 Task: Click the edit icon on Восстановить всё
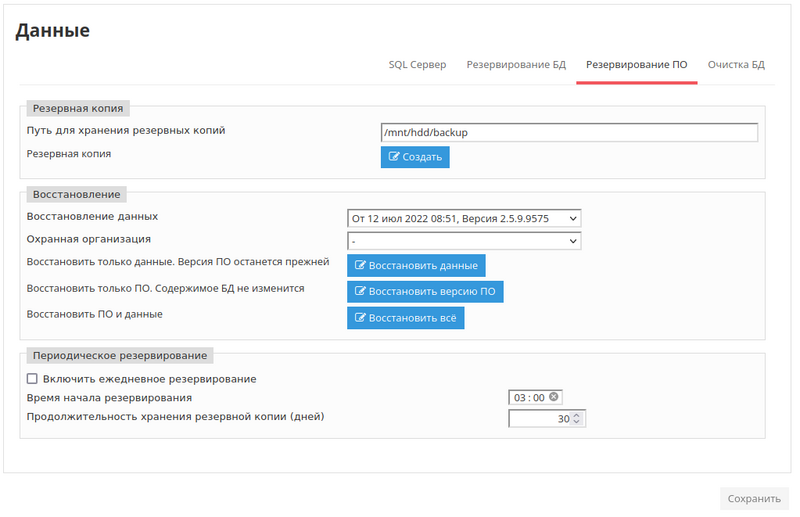(360, 317)
